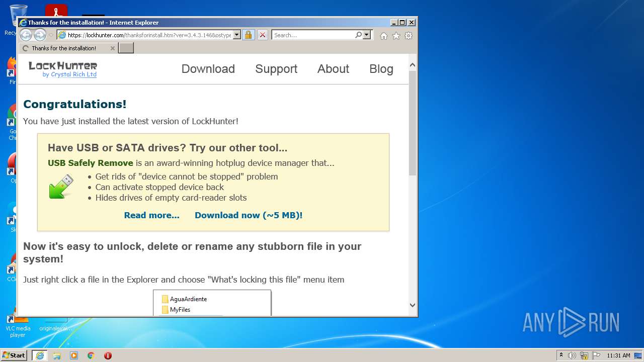Open the Adobe Reader desktop icon
644x362 pixels.
pos(56,10)
